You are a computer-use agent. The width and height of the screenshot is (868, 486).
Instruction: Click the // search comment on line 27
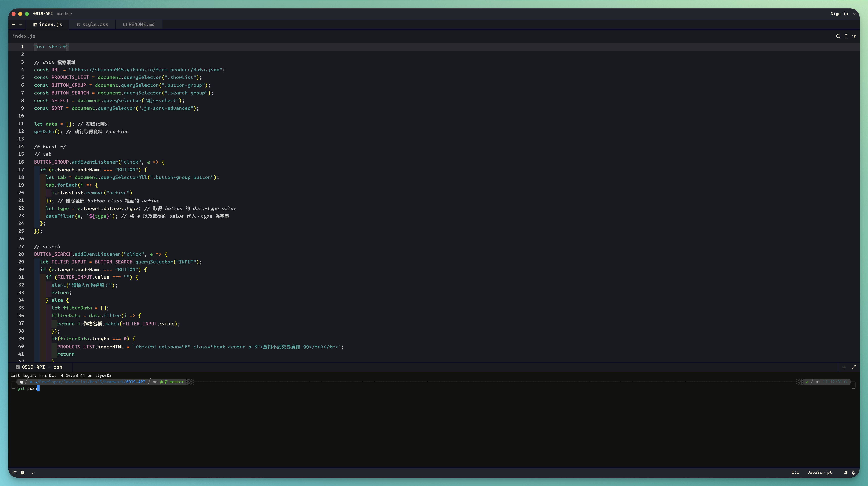point(47,247)
